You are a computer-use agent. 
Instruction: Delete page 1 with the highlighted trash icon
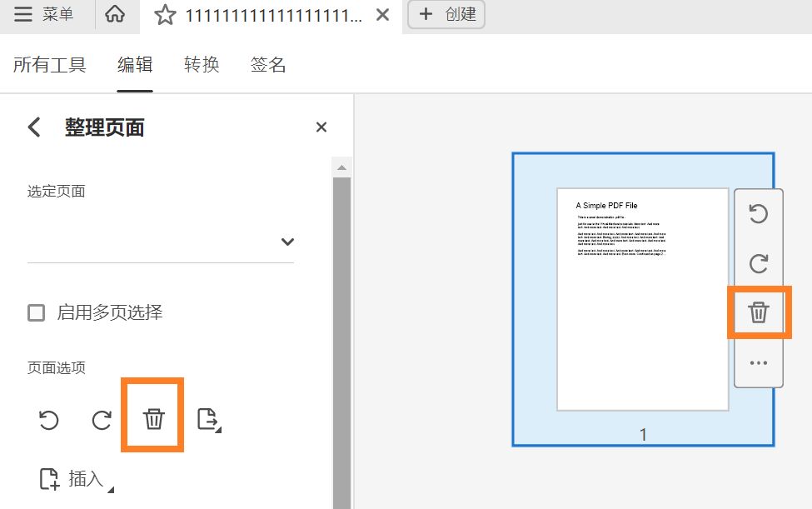pyautogui.click(x=759, y=312)
